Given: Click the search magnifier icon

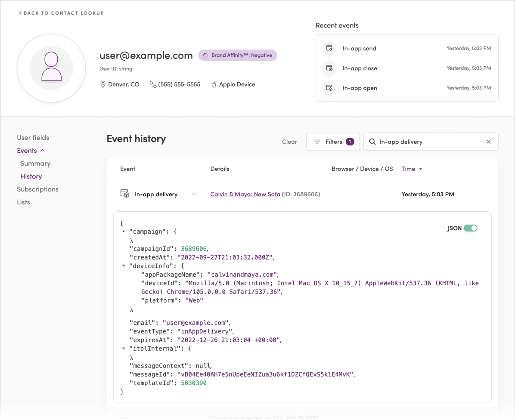Looking at the screenshot, I should click(x=372, y=142).
